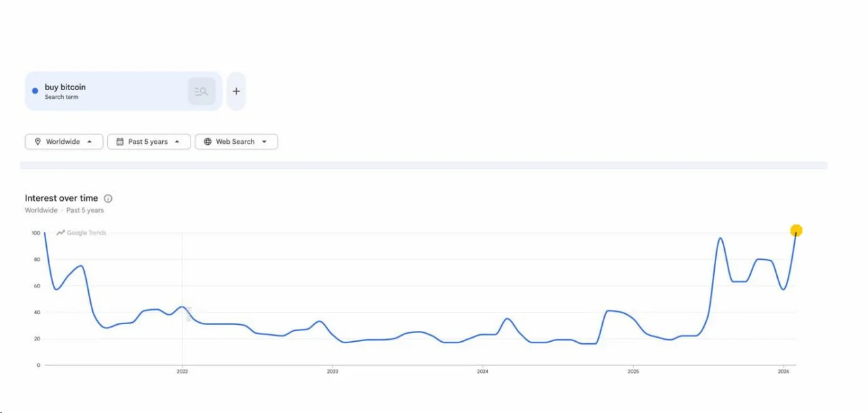The image size is (868, 413).
Task: Click the trend line peak in late 2025
Action: pos(721,239)
